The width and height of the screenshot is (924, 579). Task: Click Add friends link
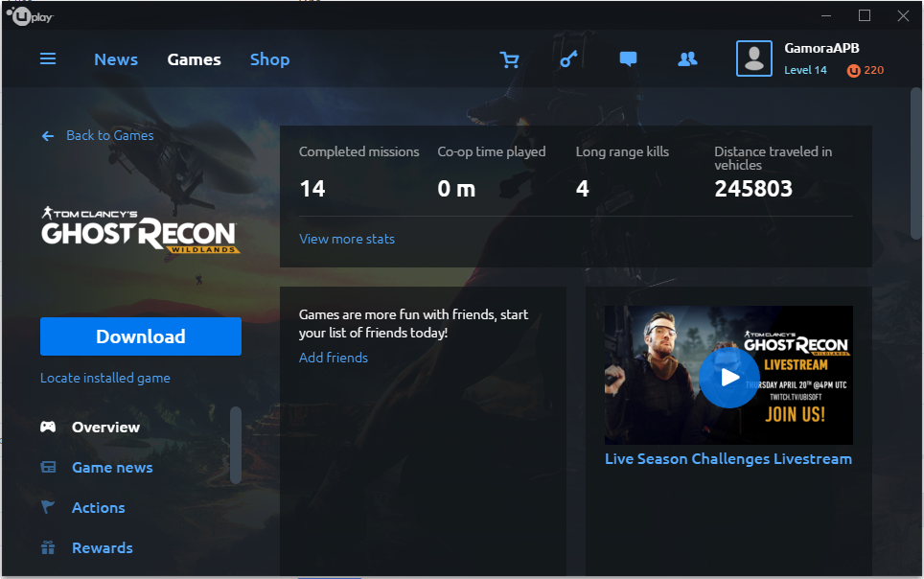[x=334, y=358]
